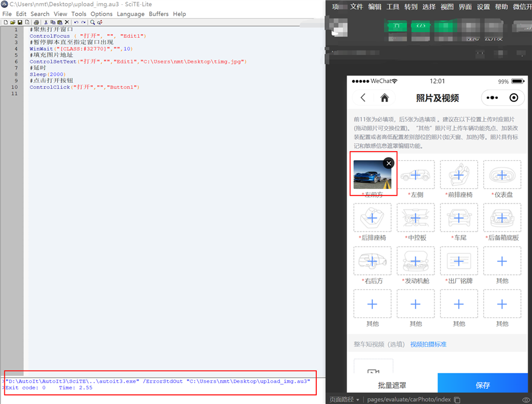Open the 转到 menu in WeChat devtools

point(411,7)
